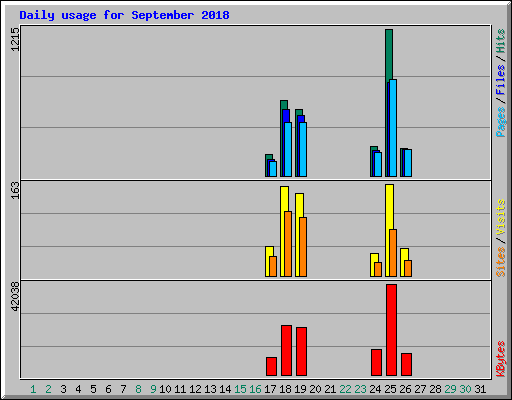Click the orange Sites bar for day 26
The height and width of the screenshot is (400, 512).
click(x=408, y=269)
